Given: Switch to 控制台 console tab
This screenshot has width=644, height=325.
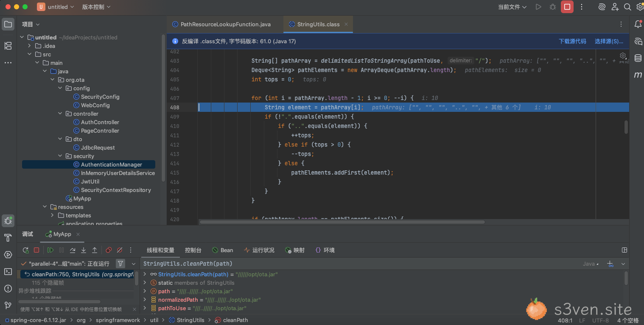Looking at the screenshot, I should (x=193, y=250).
